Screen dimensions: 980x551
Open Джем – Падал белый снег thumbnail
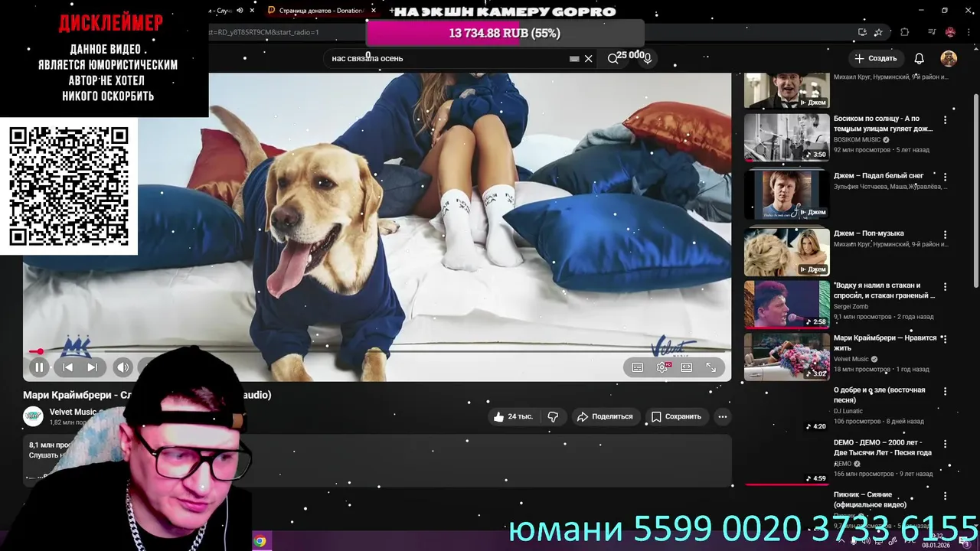(787, 194)
